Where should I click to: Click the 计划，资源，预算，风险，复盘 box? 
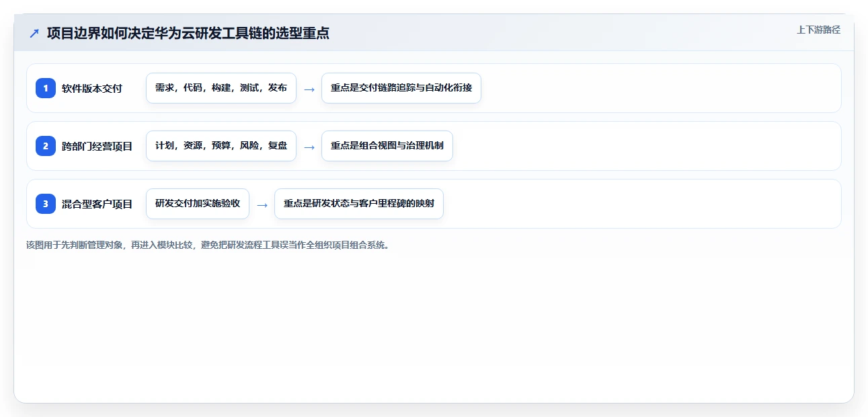pyautogui.click(x=221, y=146)
